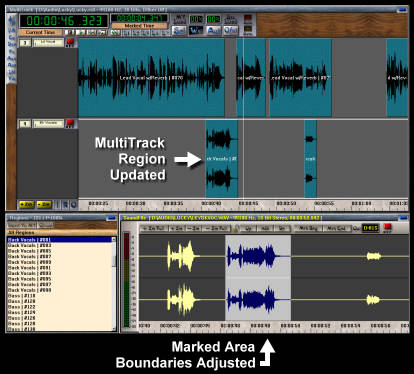Click the regions list scrollbar thumb

point(114,261)
